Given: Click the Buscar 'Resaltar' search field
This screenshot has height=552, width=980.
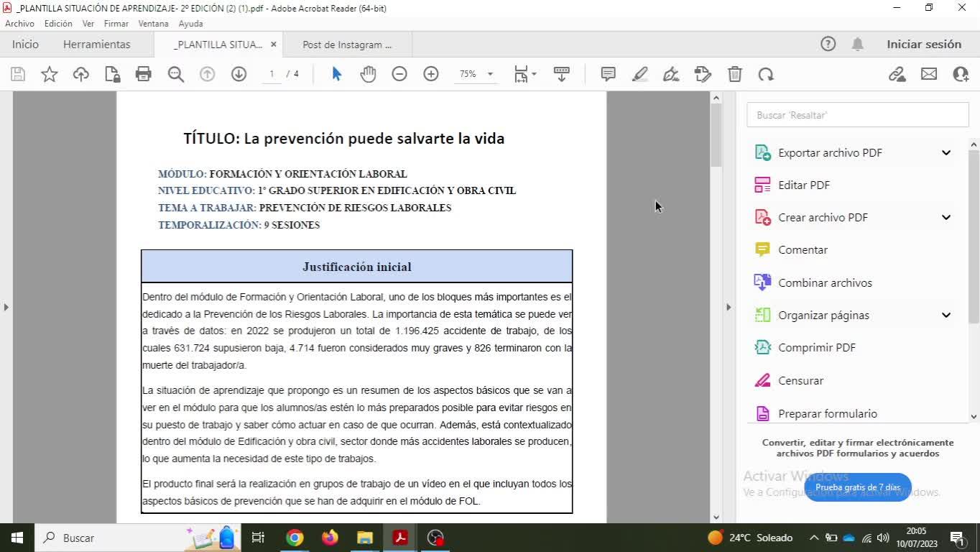Looking at the screenshot, I should coord(857,115).
